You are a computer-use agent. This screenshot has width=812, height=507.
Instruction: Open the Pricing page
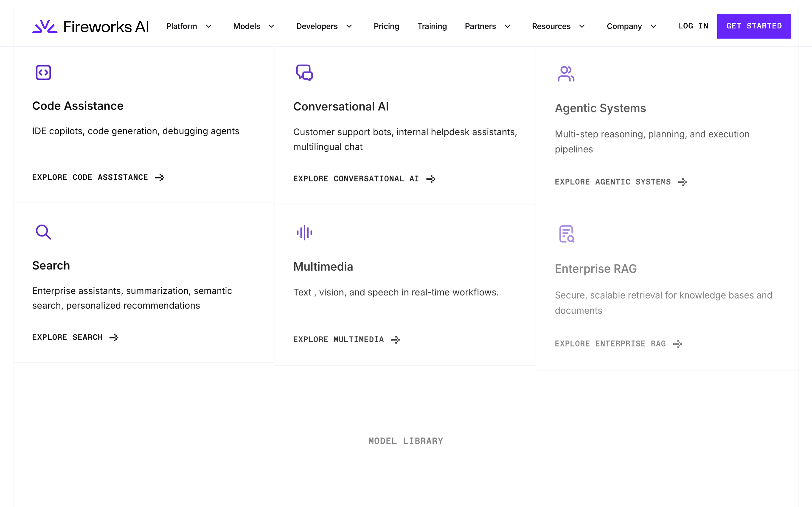coord(386,26)
